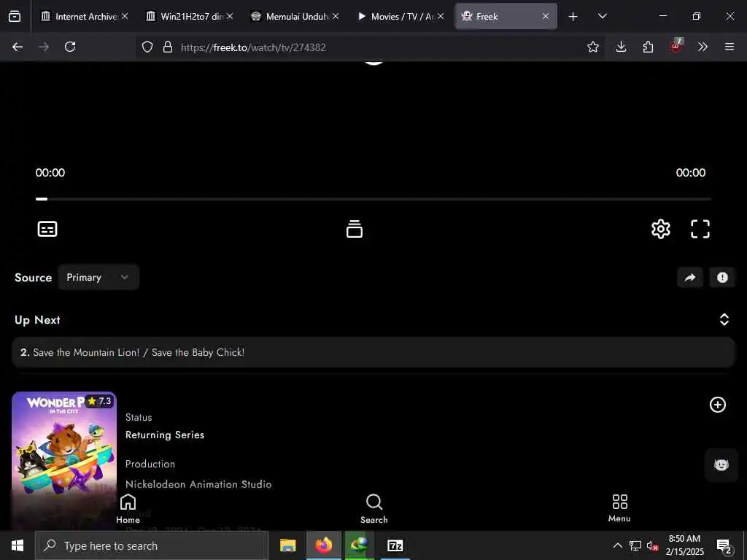Close the Freek tab
Screen dimensions: 747x560
tap(546, 16)
